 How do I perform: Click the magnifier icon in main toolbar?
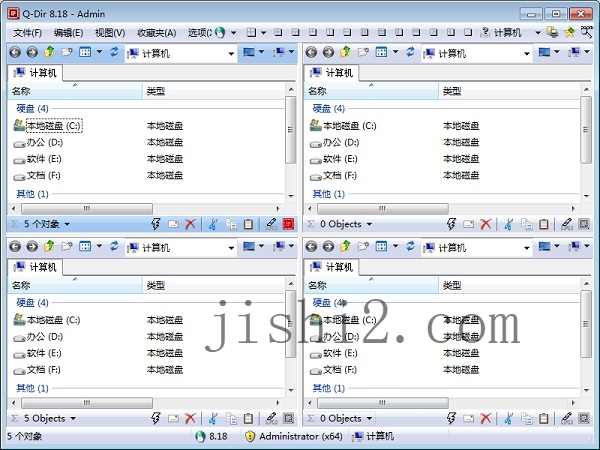(586, 32)
